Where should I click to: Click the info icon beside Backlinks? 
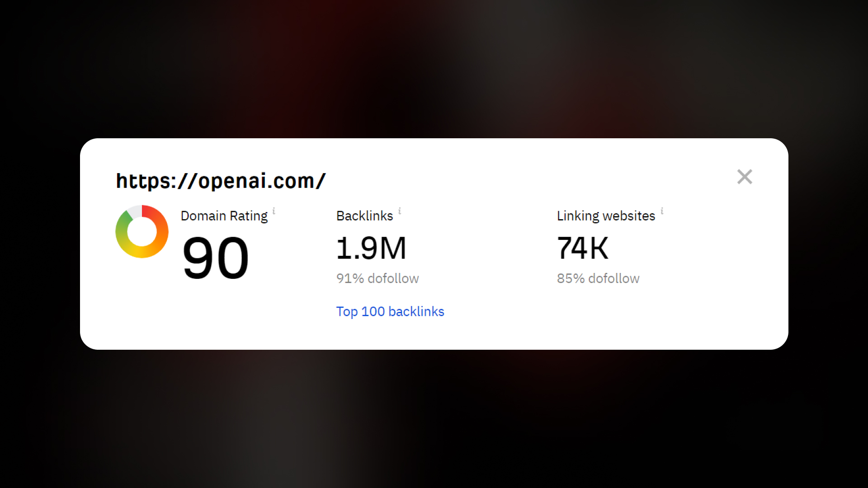pos(400,211)
